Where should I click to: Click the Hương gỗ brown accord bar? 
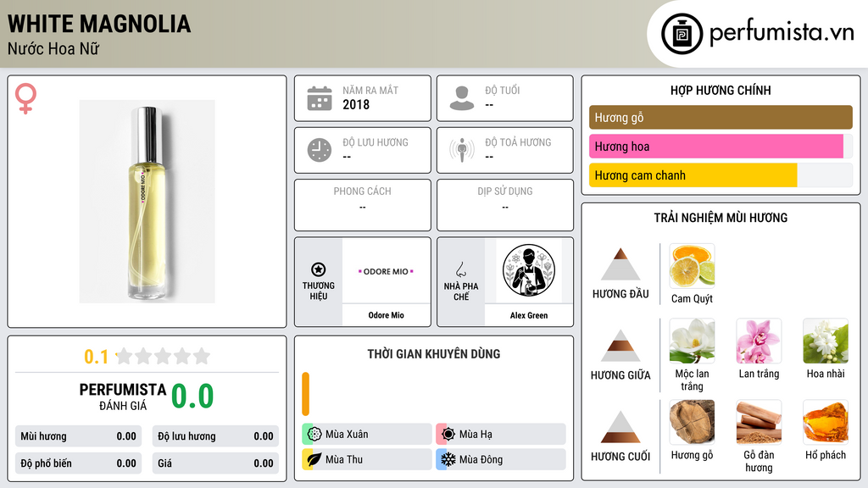721,117
